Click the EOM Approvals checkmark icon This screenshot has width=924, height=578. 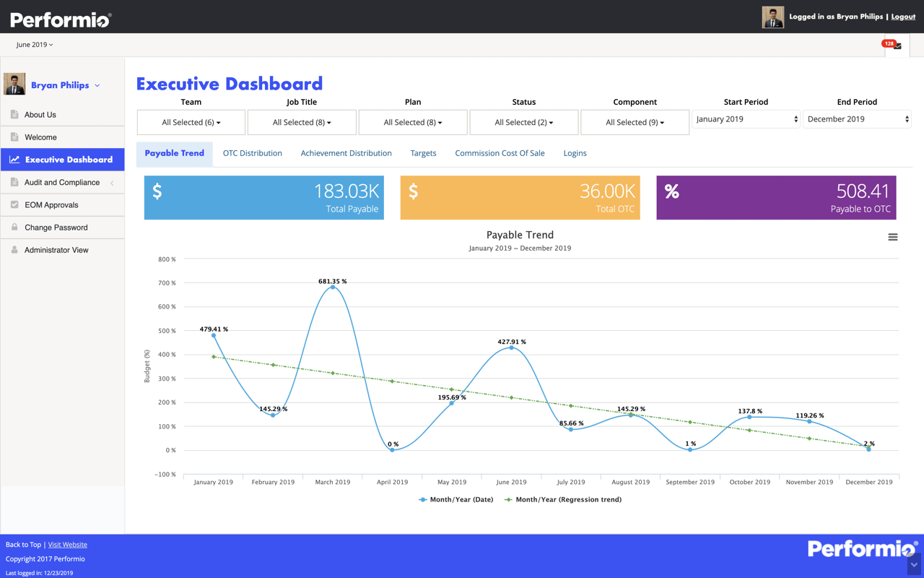click(16, 204)
